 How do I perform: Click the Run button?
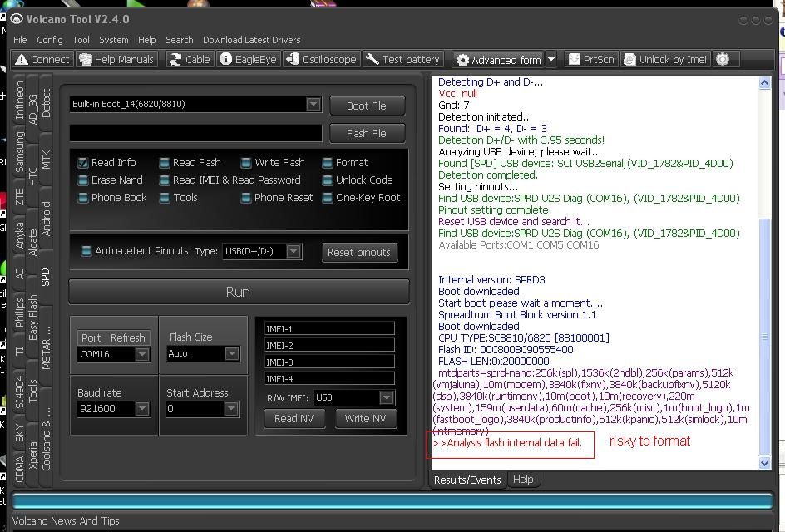[239, 292]
